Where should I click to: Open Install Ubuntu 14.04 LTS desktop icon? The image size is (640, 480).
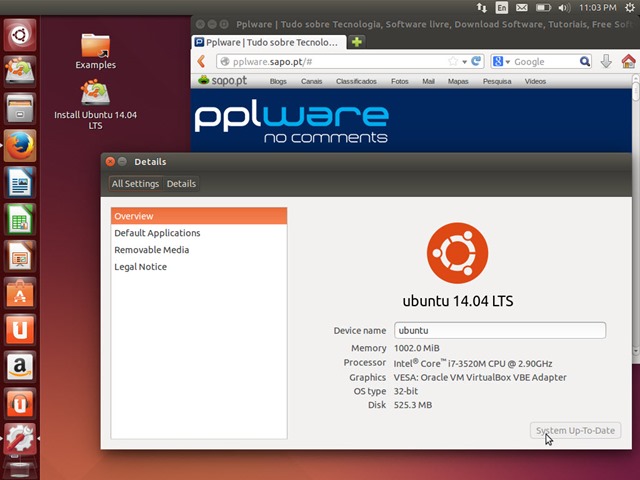95,104
